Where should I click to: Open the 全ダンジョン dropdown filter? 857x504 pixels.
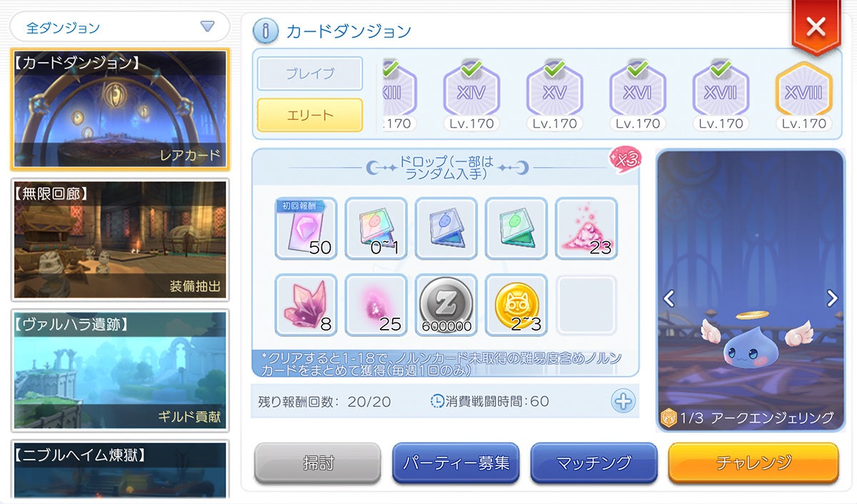[120, 27]
